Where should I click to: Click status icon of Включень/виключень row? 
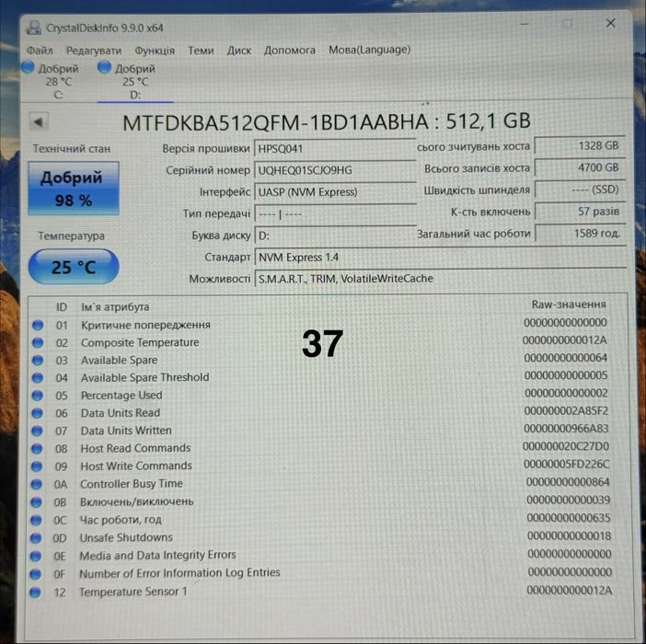coord(36,502)
